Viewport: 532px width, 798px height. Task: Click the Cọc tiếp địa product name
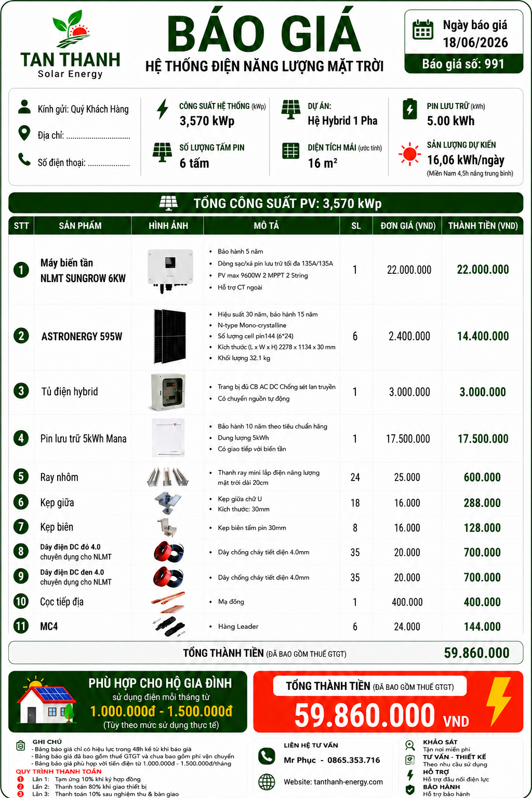pyautogui.click(x=62, y=602)
